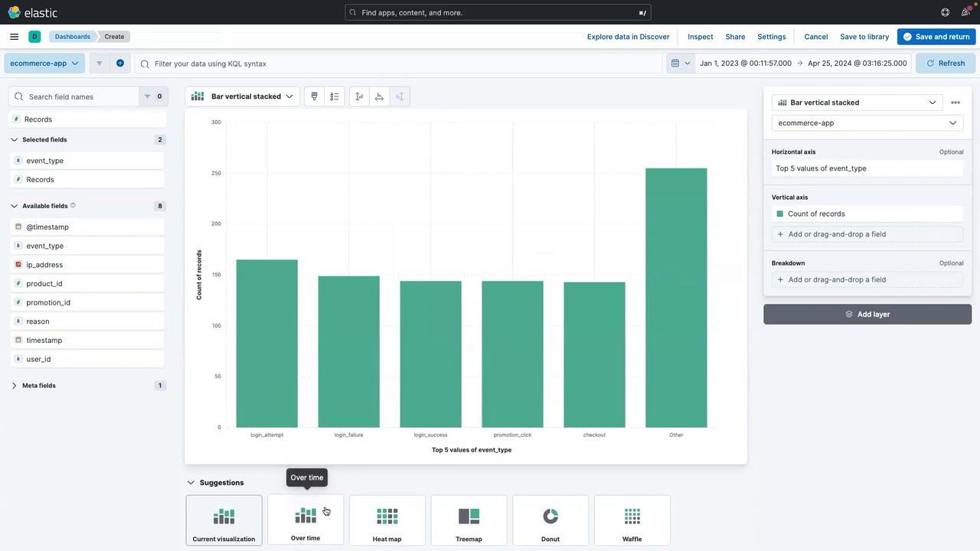Click the Dashboards breadcrumb
Image resolution: width=980 pixels, height=551 pixels.
coord(72,37)
